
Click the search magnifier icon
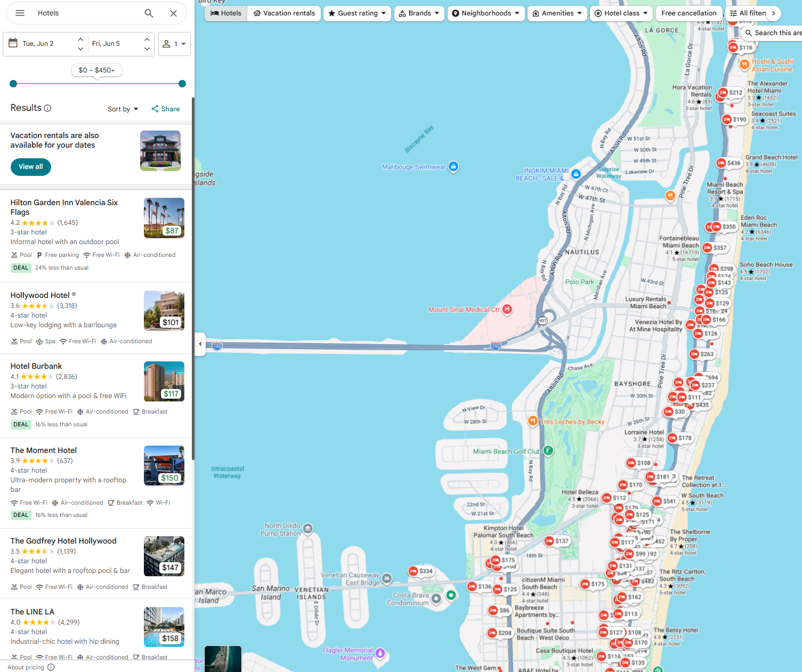[149, 13]
